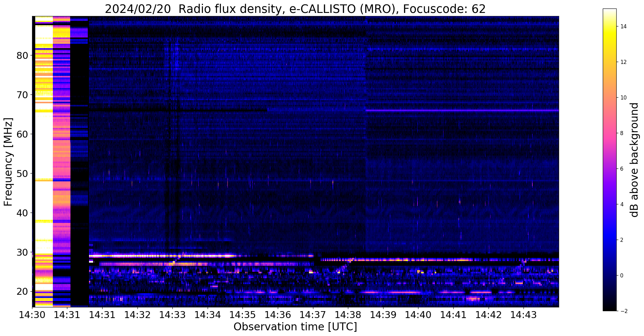The image size is (644, 336).
Task: Click the 60 MHz frequency tick label
Action: tap(22, 134)
